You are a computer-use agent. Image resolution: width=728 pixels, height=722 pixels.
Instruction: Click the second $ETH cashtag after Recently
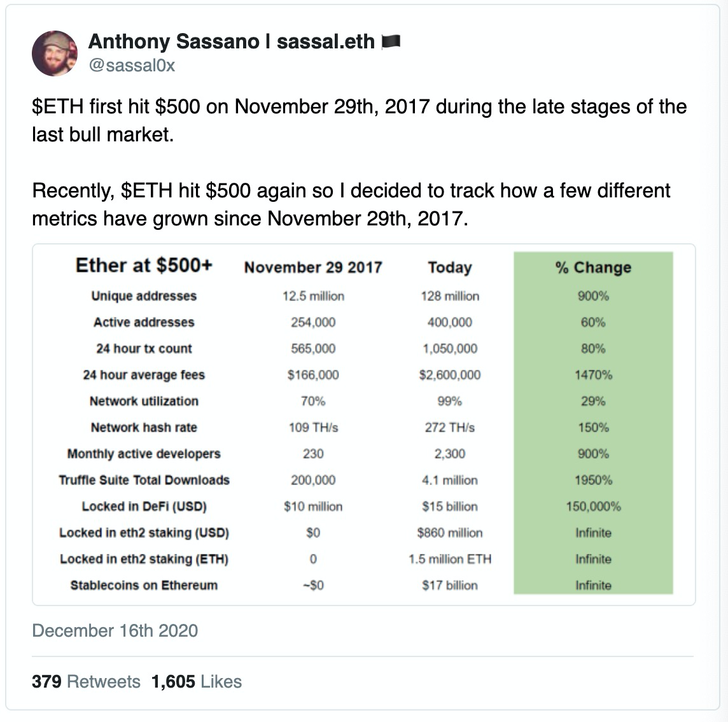coord(147,190)
